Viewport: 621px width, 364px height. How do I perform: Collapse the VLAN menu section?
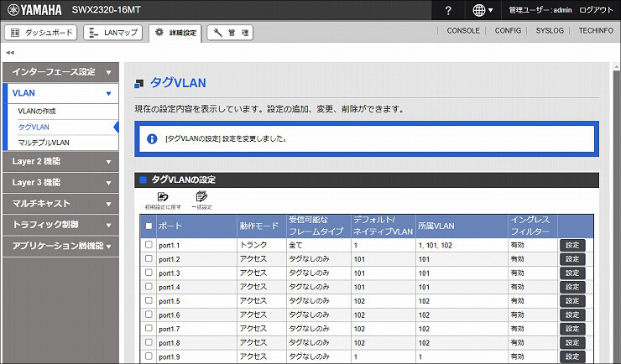coord(60,93)
